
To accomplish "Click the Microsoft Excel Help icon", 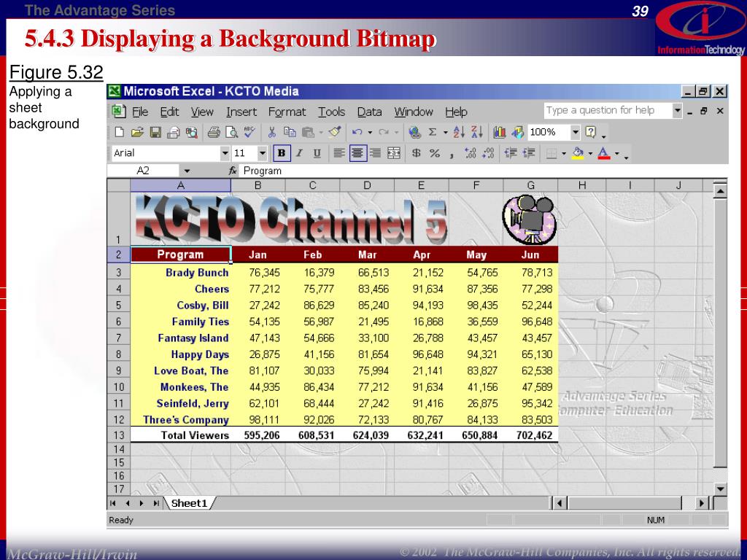I will (590, 133).
